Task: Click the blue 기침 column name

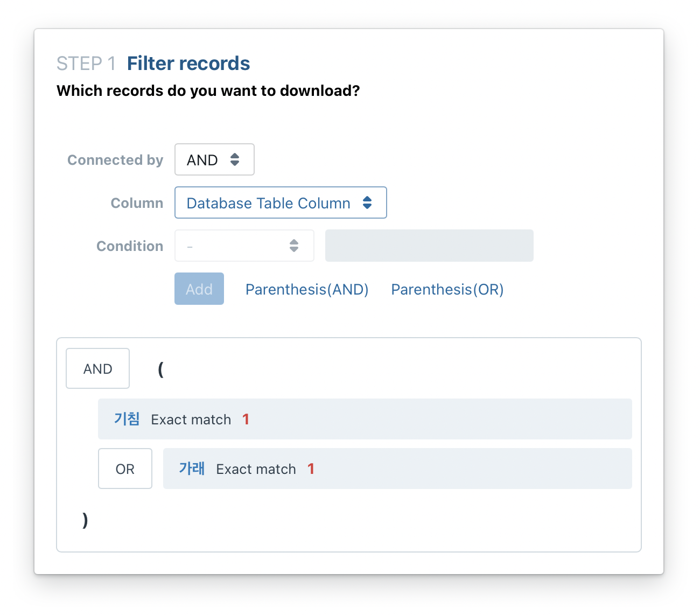Action: [127, 419]
